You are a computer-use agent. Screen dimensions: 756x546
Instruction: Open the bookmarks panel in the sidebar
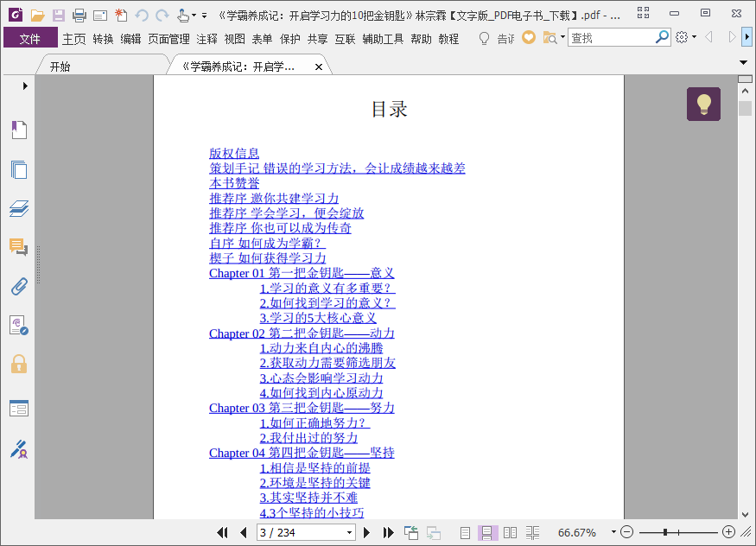click(19, 130)
